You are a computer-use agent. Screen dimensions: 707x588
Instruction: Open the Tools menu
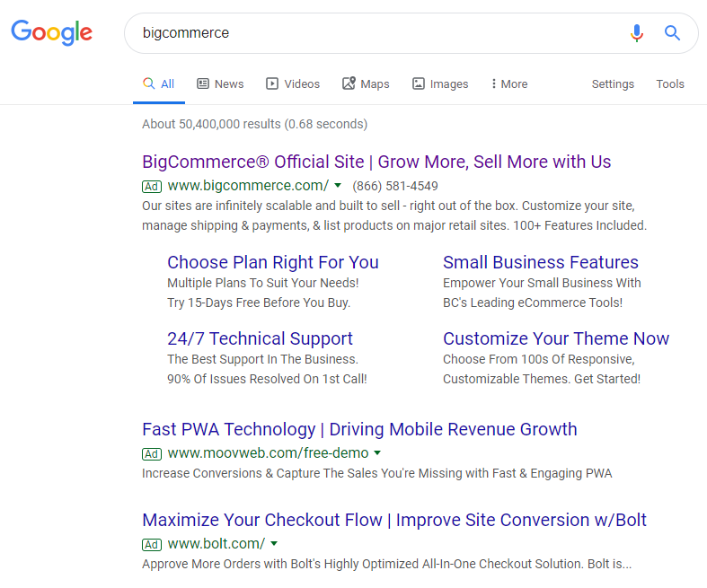670,83
